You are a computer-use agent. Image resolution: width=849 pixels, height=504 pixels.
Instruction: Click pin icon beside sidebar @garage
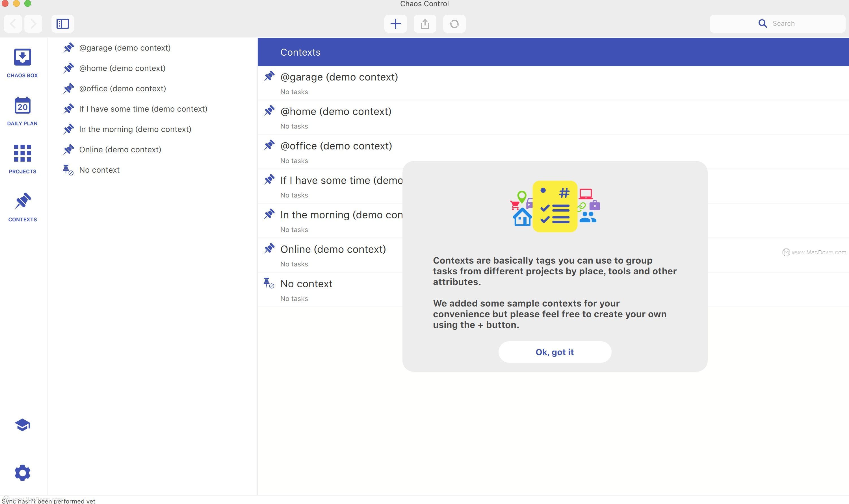pos(68,48)
